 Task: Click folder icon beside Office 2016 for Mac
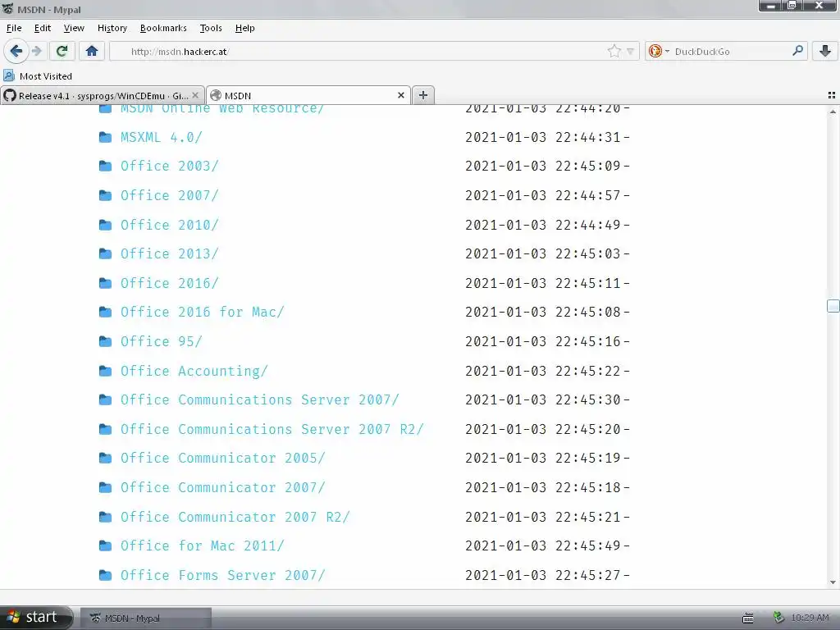coord(106,312)
